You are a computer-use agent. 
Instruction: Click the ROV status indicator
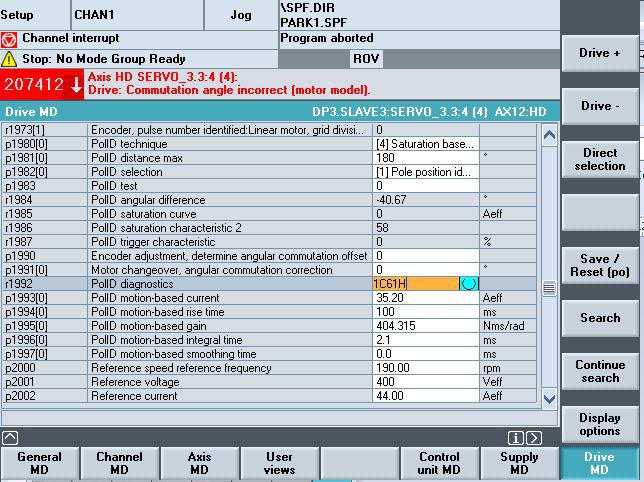click(x=366, y=59)
